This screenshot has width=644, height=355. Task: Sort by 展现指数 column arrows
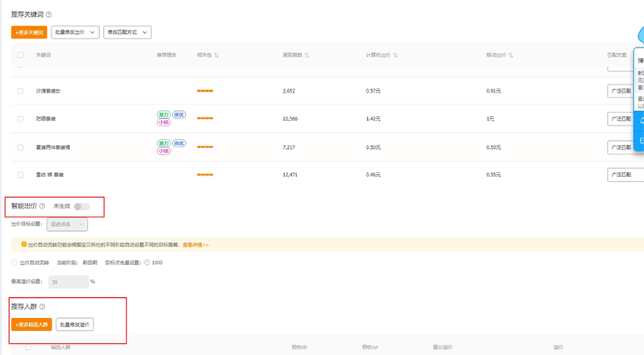point(308,55)
